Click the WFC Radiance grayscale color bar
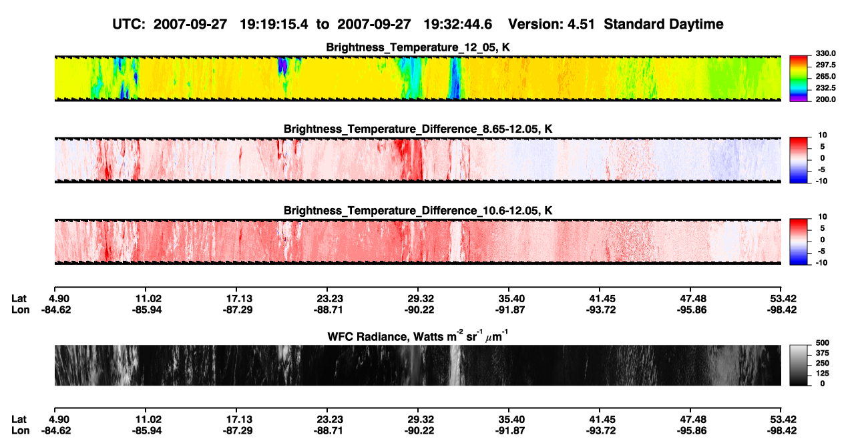 pos(799,366)
